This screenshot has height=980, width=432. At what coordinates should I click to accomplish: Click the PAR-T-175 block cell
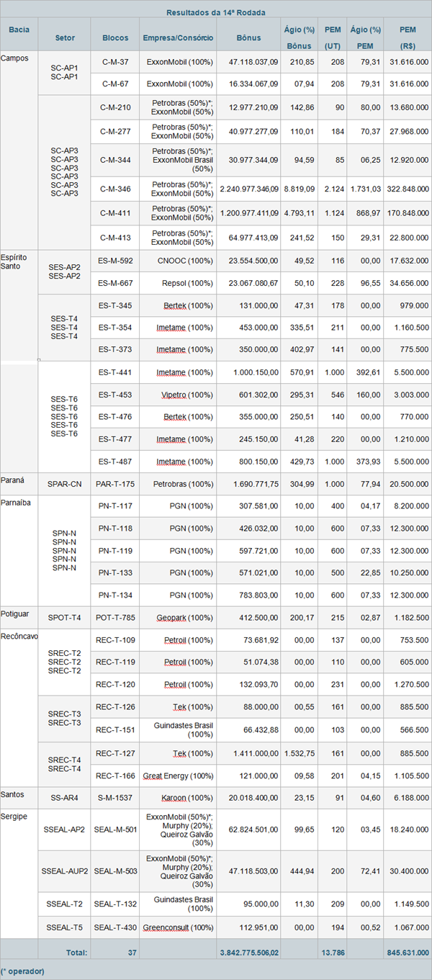coord(115,483)
